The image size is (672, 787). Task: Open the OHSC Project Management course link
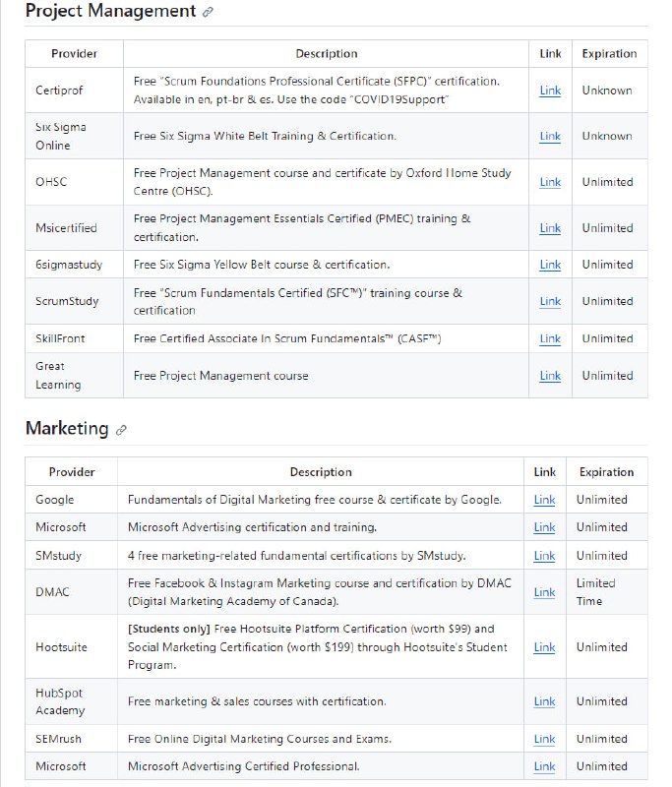pyautogui.click(x=549, y=182)
